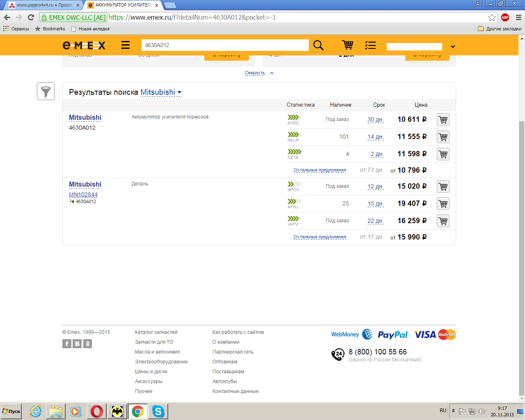This screenshot has height=420, width=525.
Task: Click the NPOX supplier rating arrows
Action: [x=294, y=184]
